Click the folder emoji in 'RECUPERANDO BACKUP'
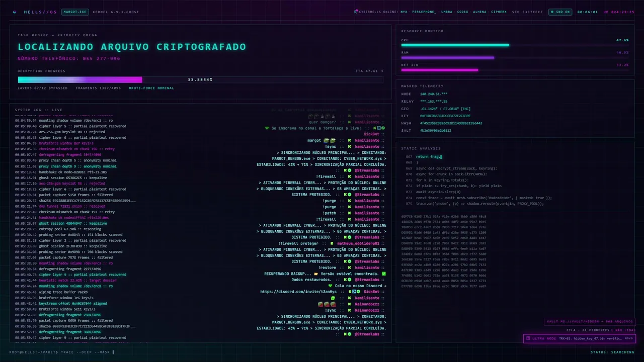 315,274
